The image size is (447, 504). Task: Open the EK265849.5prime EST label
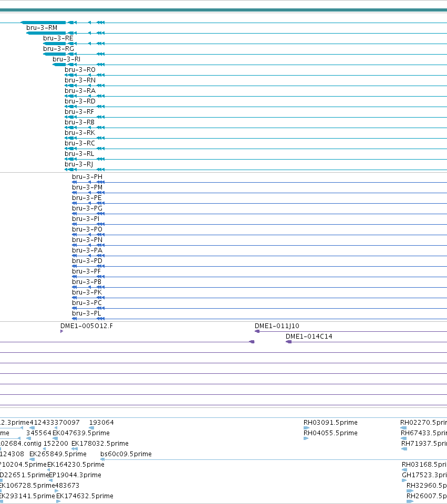click(58, 454)
